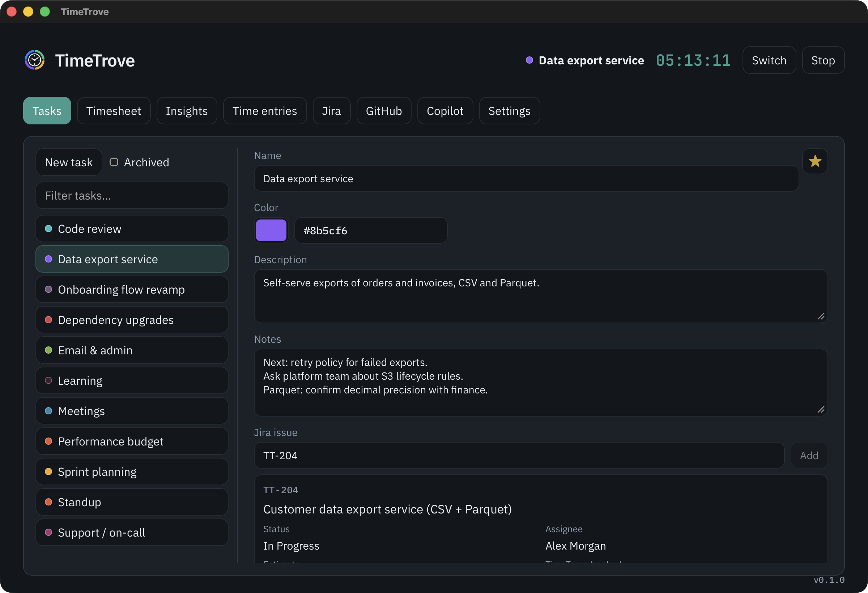Click the TimeTrove clock logo icon
The height and width of the screenshot is (593, 868).
coord(35,60)
